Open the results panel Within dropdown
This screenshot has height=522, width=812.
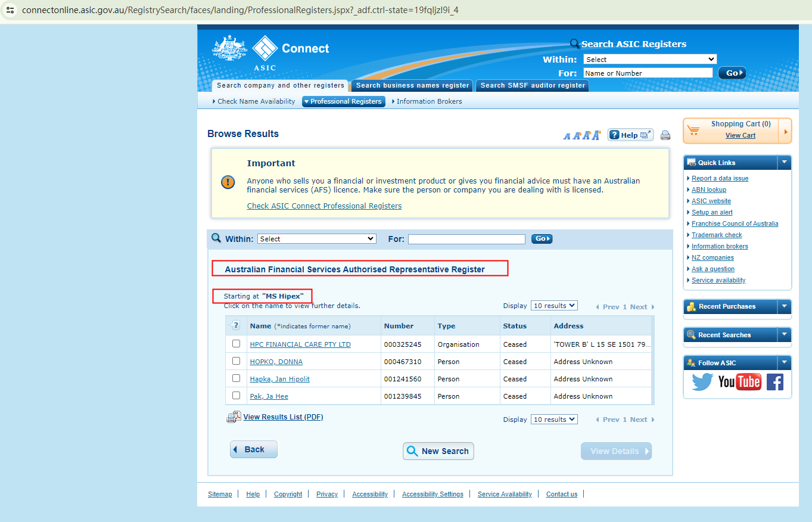(x=317, y=239)
